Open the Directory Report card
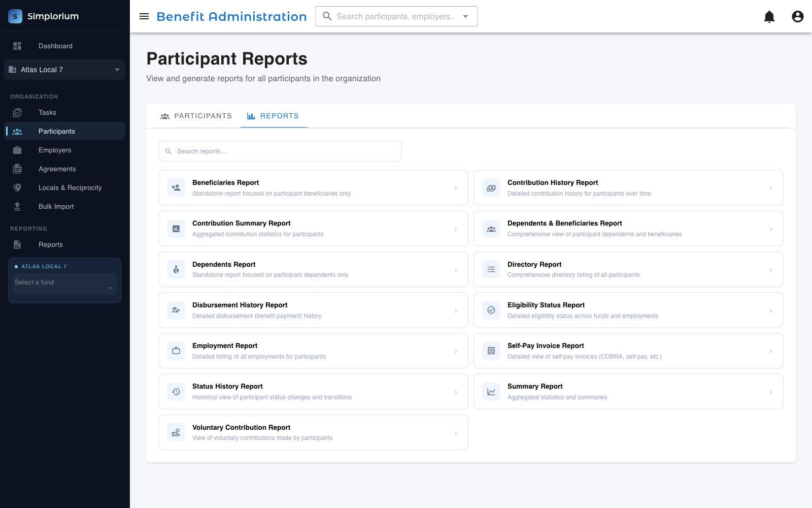812x508 pixels. (x=628, y=269)
